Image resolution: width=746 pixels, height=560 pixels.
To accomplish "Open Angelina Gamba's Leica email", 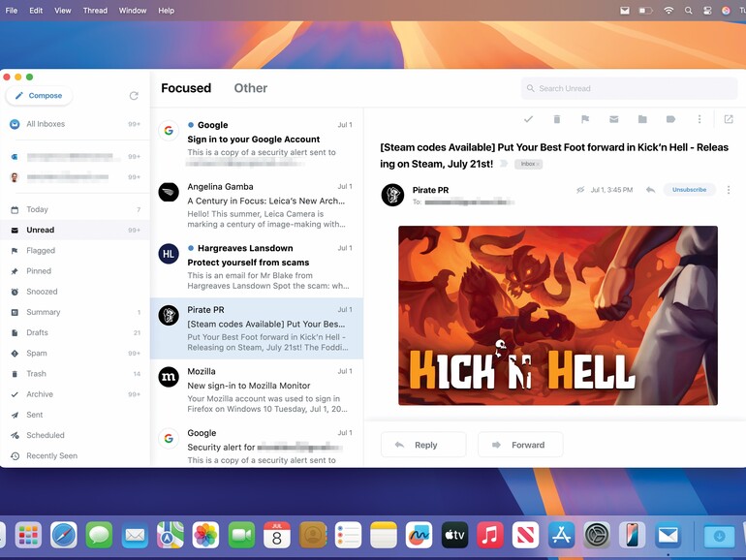I will tap(257, 205).
